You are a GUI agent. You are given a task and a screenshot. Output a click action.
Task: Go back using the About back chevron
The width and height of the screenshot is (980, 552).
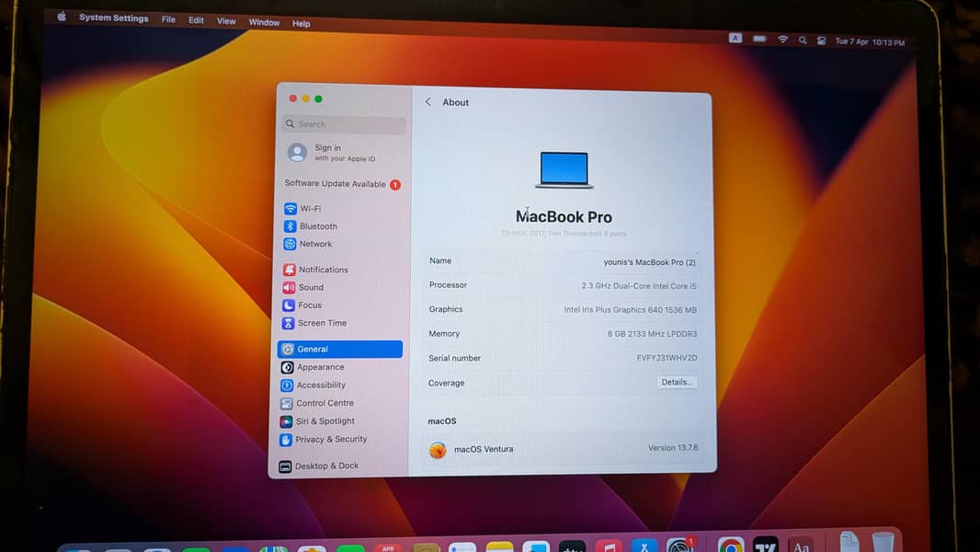[427, 101]
